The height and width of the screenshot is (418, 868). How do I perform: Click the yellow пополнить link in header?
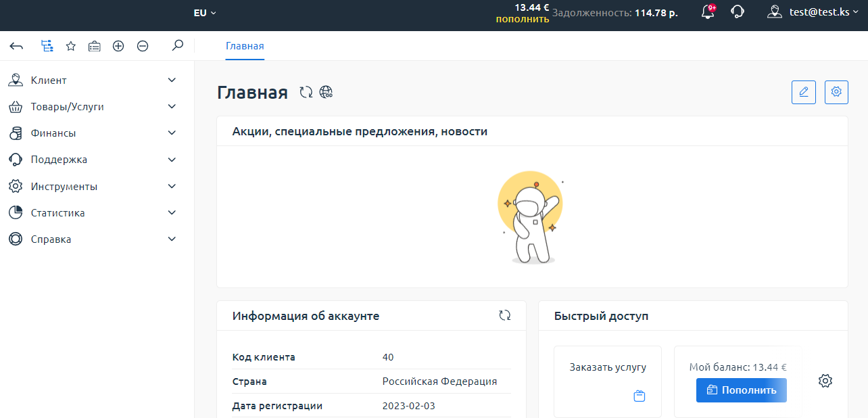tap(522, 19)
